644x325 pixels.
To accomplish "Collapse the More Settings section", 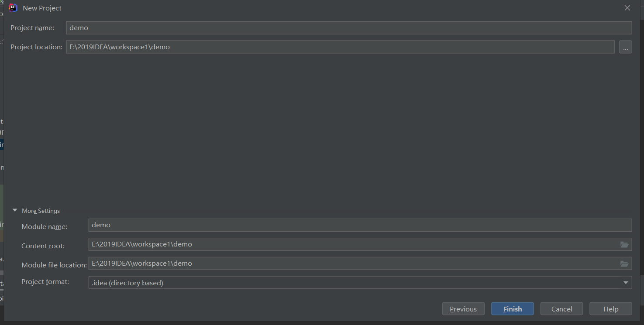I will (15, 210).
